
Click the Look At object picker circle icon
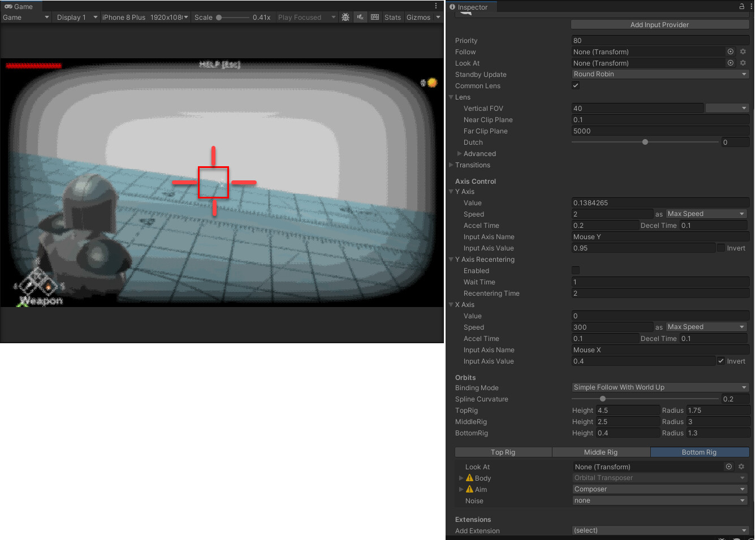click(x=730, y=63)
